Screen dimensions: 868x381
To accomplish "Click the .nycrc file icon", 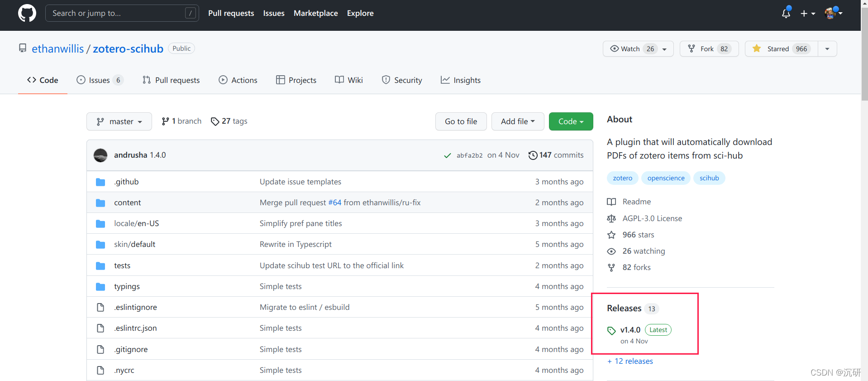I will point(100,371).
